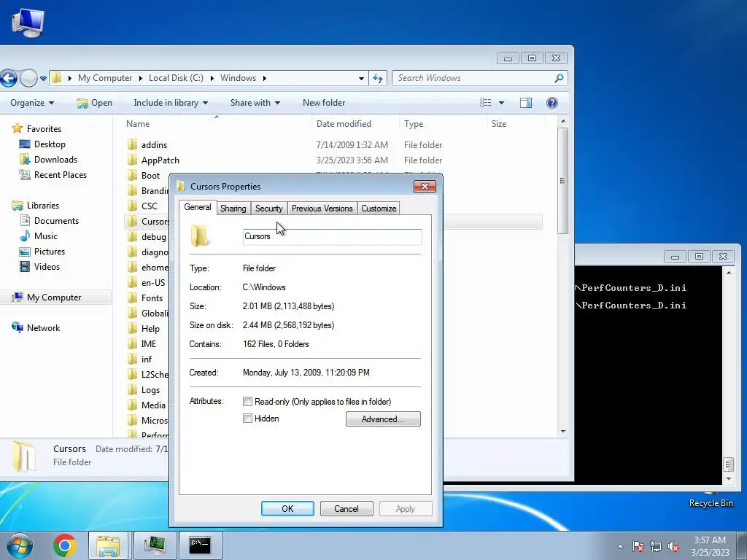Enable the Read-only attribute checkbox
The image size is (747, 560).
click(x=248, y=402)
